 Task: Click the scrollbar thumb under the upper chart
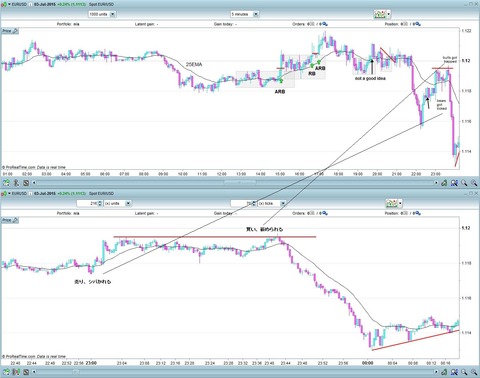[240, 182]
